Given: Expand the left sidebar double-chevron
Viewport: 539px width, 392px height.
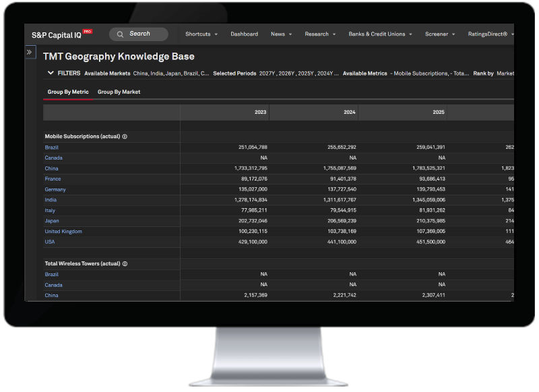Looking at the screenshot, I should [x=30, y=53].
